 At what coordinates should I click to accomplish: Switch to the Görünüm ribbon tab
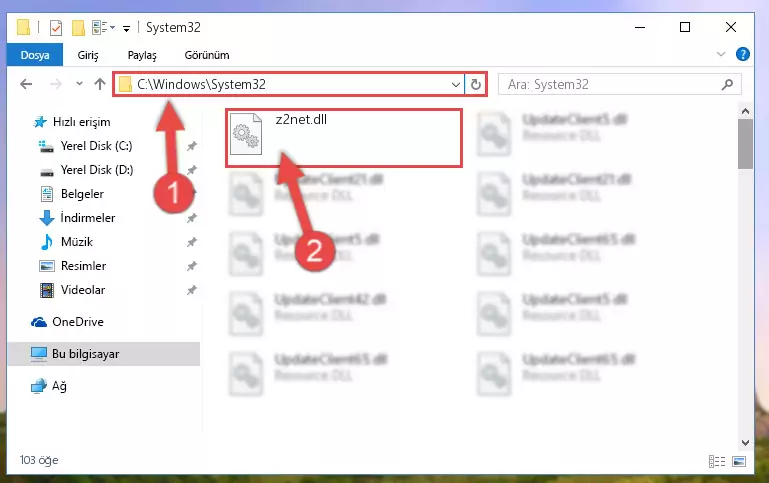pyautogui.click(x=206, y=55)
